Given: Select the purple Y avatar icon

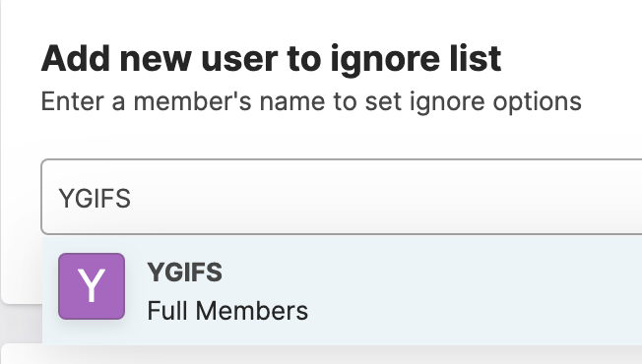Looking at the screenshot, I should pyautogui.click(x=92, y=286).
